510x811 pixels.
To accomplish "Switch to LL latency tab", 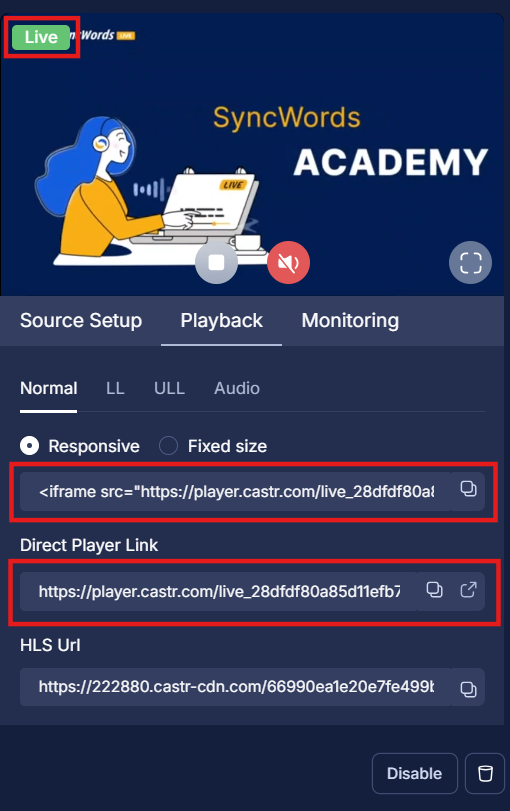I will [x=115, y=388].
